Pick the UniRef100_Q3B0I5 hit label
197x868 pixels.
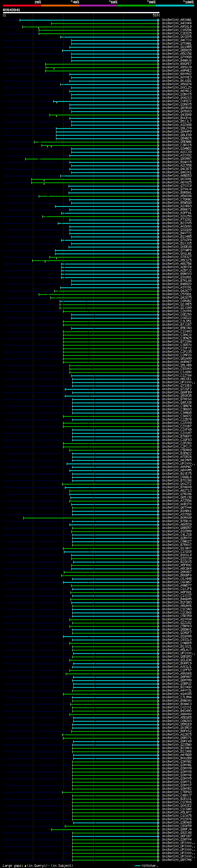coord(176,94)
